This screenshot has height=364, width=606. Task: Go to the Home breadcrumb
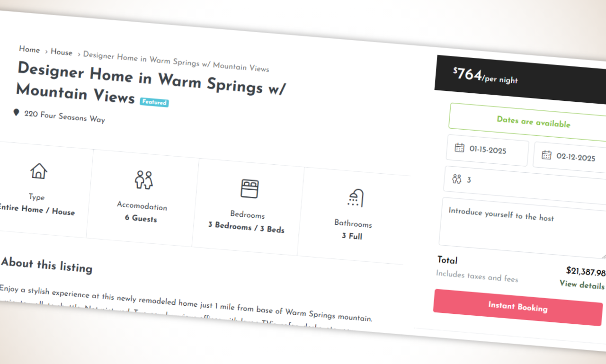tap(29, 49)
